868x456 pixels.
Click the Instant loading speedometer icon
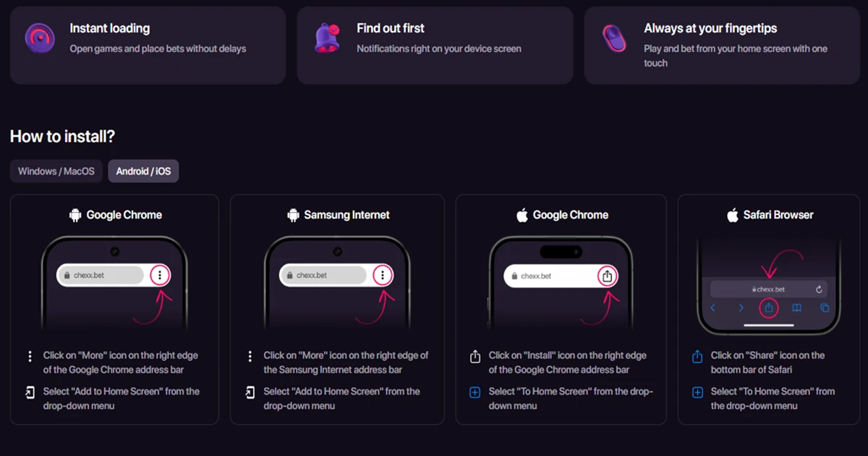click(x=40, y=38)
